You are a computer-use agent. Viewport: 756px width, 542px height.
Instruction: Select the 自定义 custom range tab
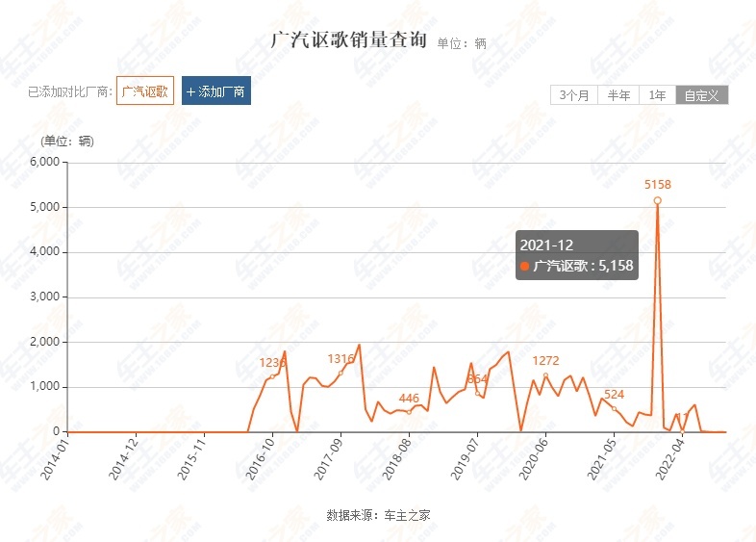point(702,95)
